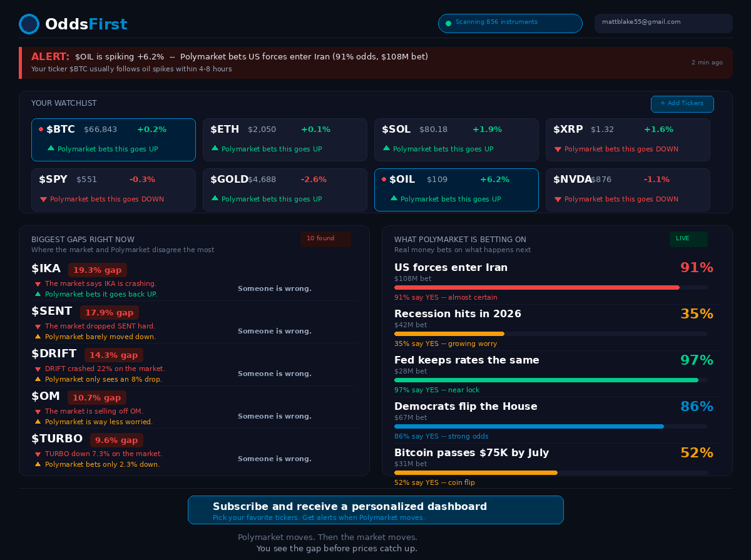Viewport: 751px width, 560px height.
Task: Click the red down arrow on $NVDA card
Action: click(558, 200)
